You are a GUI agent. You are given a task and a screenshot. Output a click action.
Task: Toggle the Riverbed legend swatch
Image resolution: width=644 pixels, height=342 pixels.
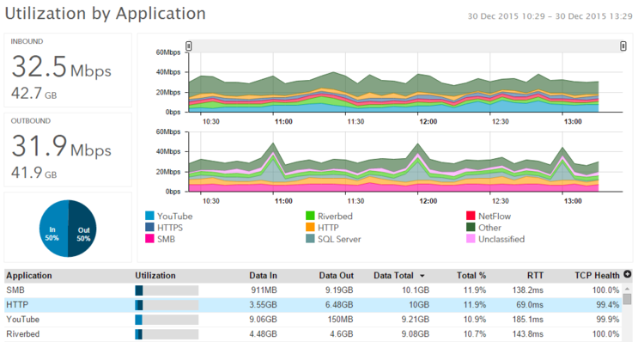[x=310, y=216]
